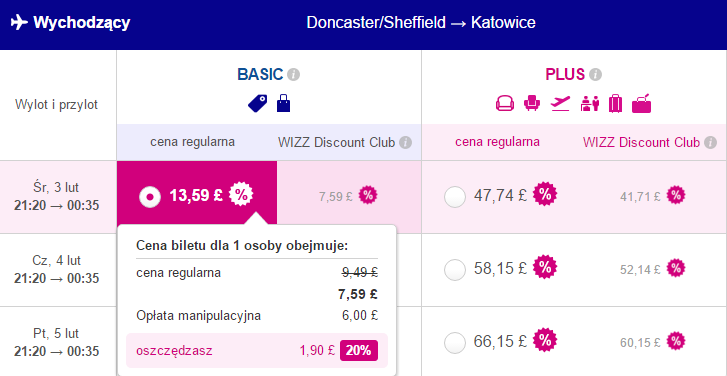Choose the 7,59 £ WIZZ Discount Club price
727x376 pixels.
[336, 196]
